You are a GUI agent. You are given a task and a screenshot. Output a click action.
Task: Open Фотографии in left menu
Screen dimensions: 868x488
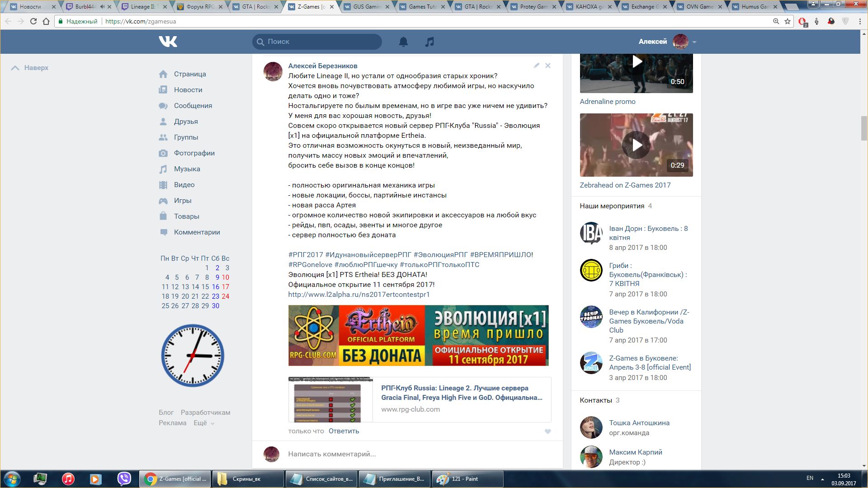coord(194,153)
